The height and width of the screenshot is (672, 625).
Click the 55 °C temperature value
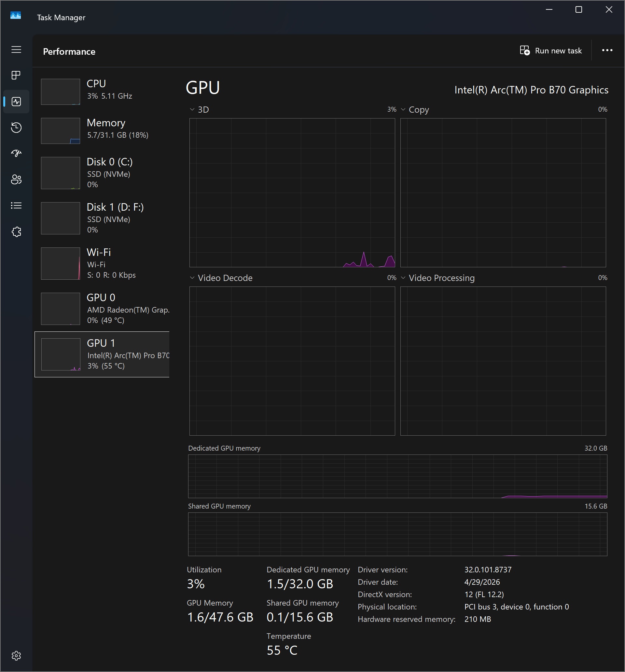tap(282, 651)
